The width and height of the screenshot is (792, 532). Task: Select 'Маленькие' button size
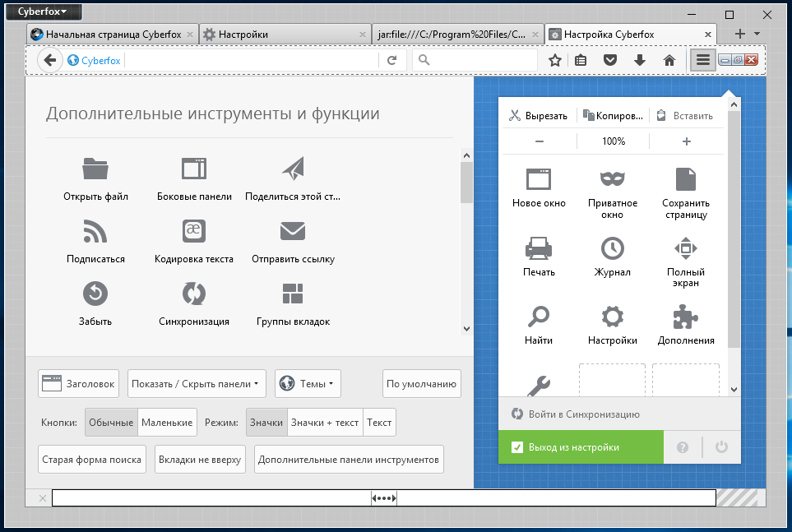click(x=167, y=423)
